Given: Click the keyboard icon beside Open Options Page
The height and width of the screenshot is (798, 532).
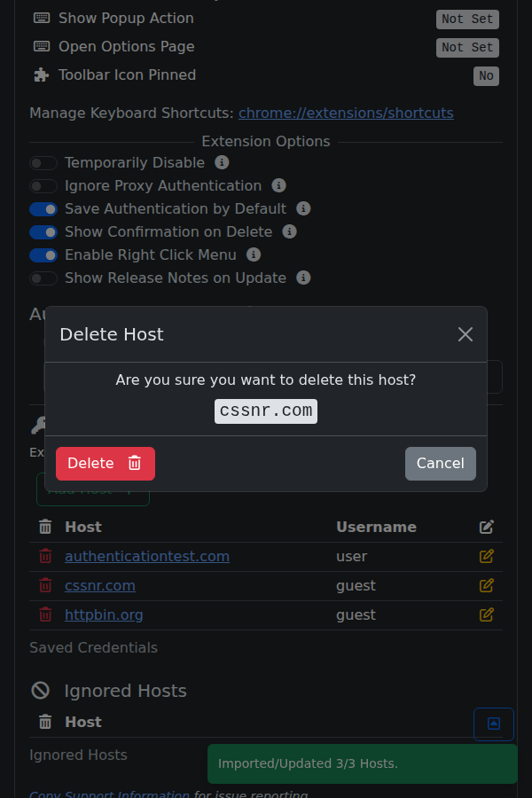Looking at the screenshot, I should [41, 46].
